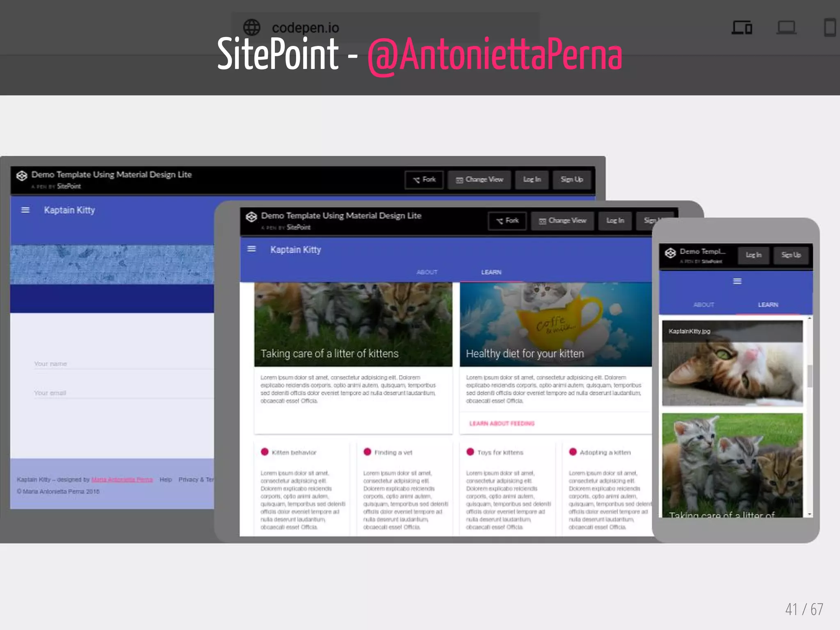Screen dimensions: 840x630
Task: Select the laptop preview icon
Action: [786, 27]
